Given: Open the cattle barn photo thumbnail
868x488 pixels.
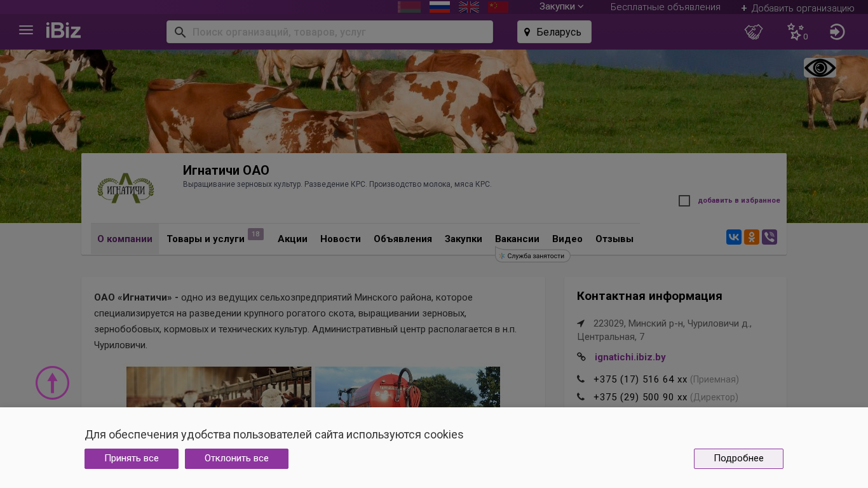Looking at the screenshot, I should [x=219, y=387].
